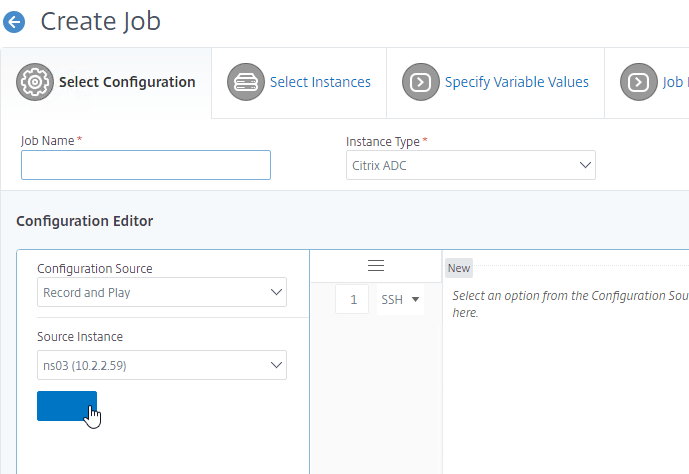
Task: Click the gear icon for Select Configuration
Action: click(x=35, y=82)
